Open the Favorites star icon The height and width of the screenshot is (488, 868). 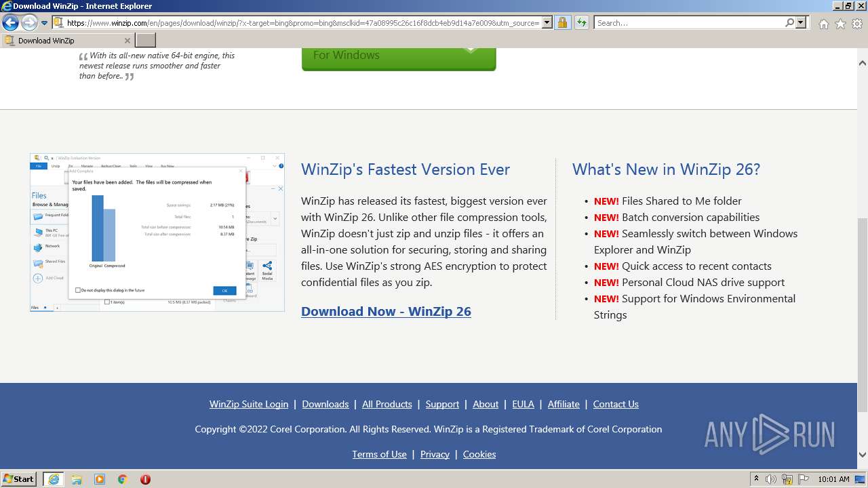840,24
